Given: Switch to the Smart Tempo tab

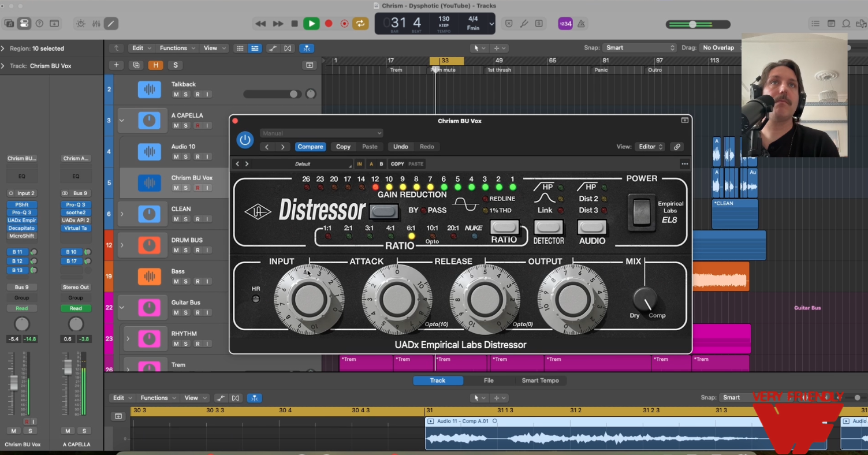Looking at the screenshot, I should point(540,381).
